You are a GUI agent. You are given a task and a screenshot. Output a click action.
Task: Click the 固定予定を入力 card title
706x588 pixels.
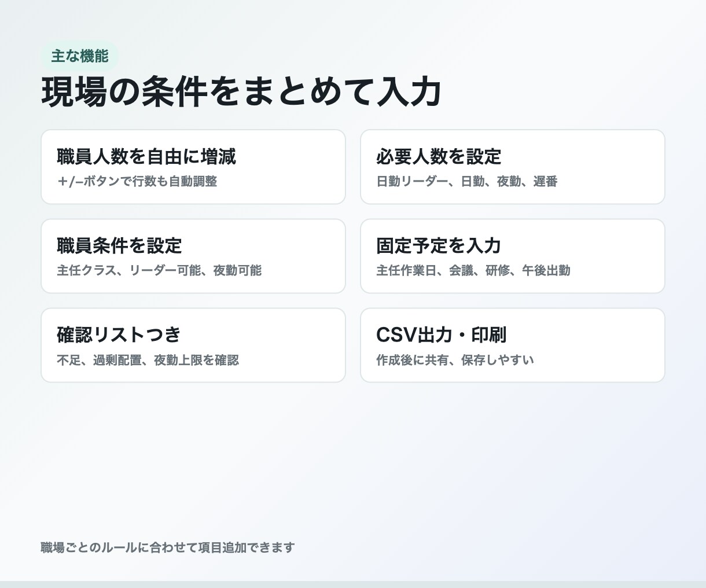439,245
